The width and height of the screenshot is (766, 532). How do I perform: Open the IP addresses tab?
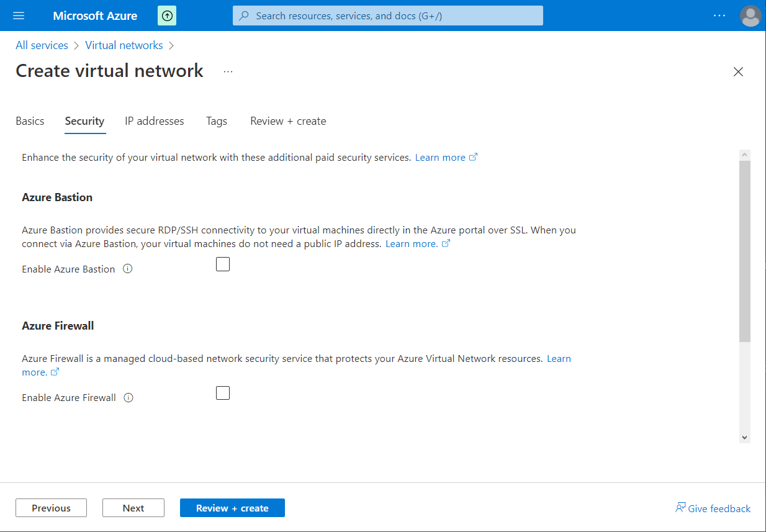(155, 121)
